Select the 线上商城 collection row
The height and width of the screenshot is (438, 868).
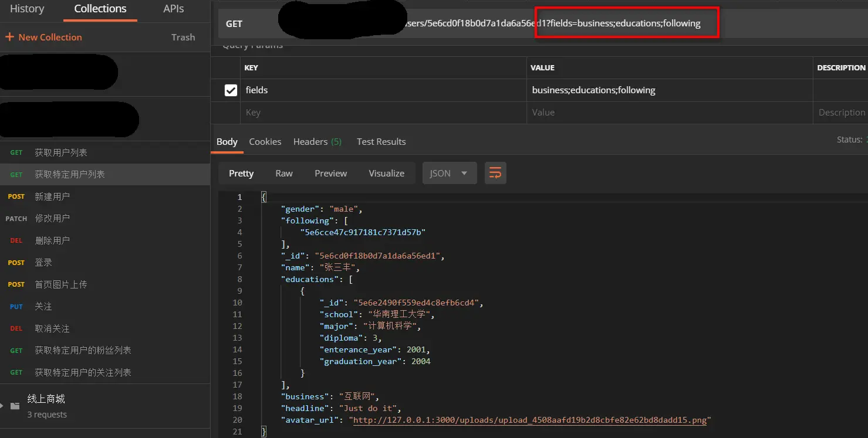pyautogui.click(x=105, y=406)
